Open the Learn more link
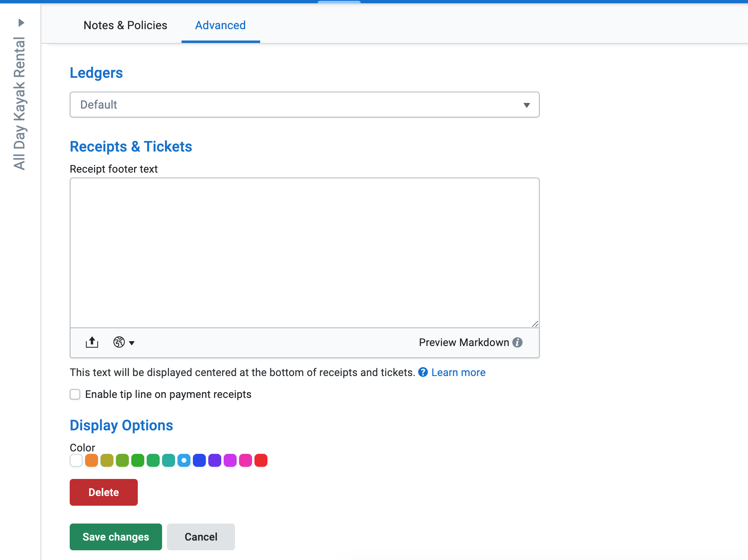 tap(458, 372)
